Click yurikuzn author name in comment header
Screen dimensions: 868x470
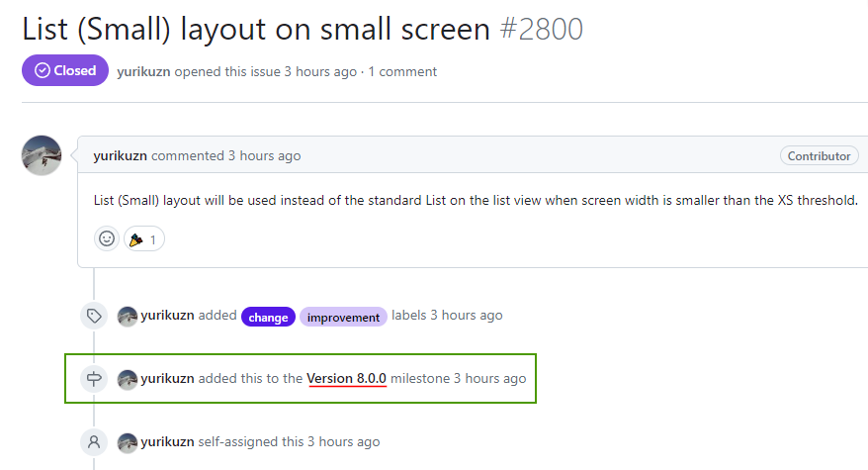121,155
